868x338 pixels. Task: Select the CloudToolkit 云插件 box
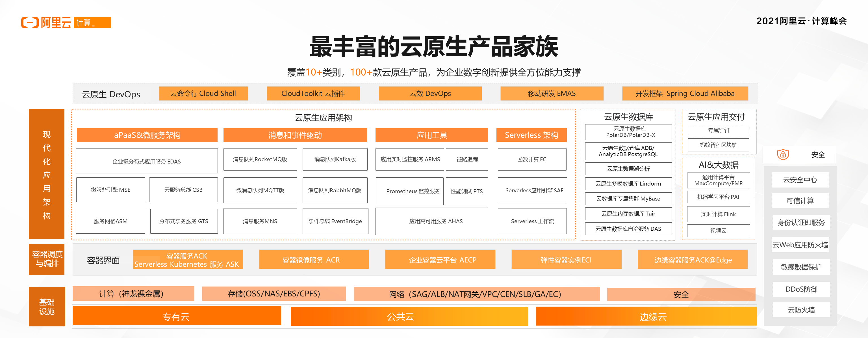[313, 93]
